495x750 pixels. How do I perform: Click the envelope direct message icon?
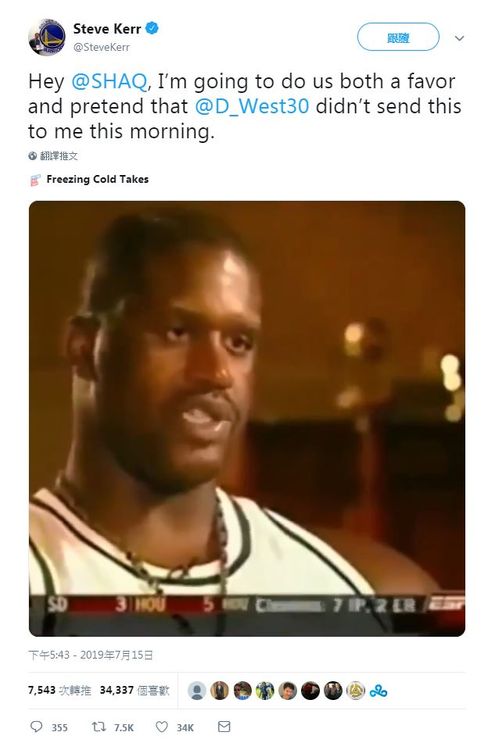point(224,727)
